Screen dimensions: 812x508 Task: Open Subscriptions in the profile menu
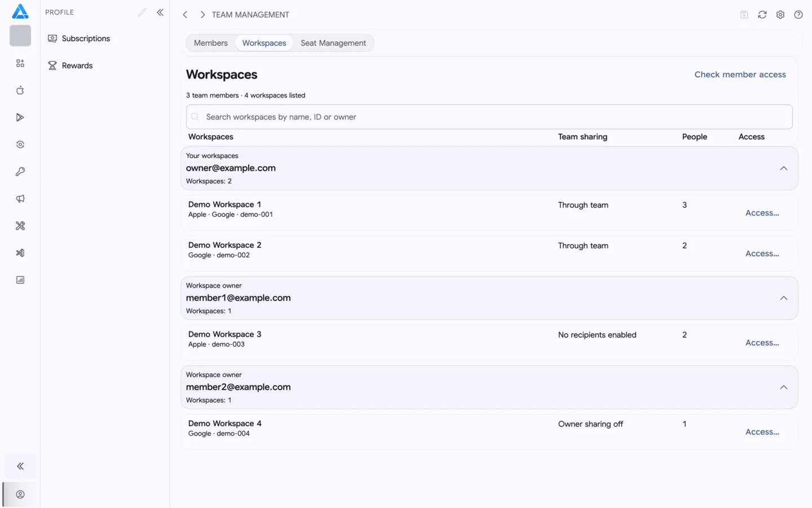[x=79, y=38]
